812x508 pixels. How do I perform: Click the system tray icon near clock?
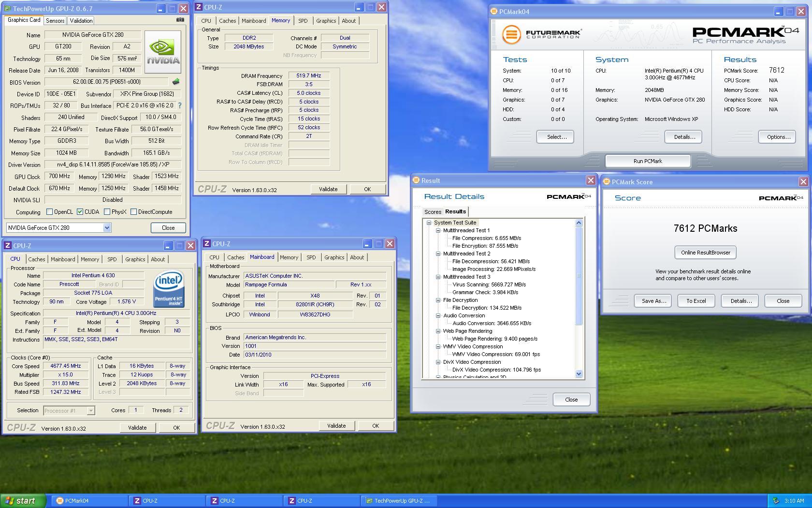tap(776, 501)
